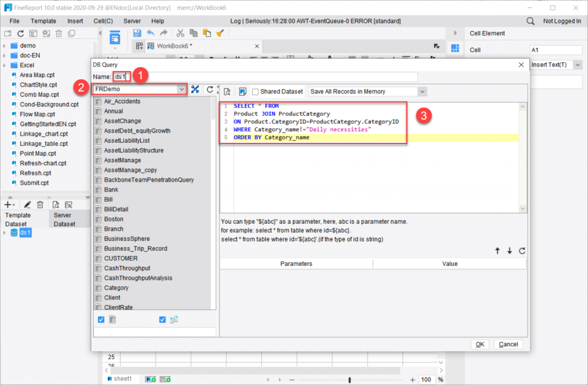Click the preview dataset icon in dataset panel
Image resolution: width=588 pixels, height=385 pixels.
[56, 205]
